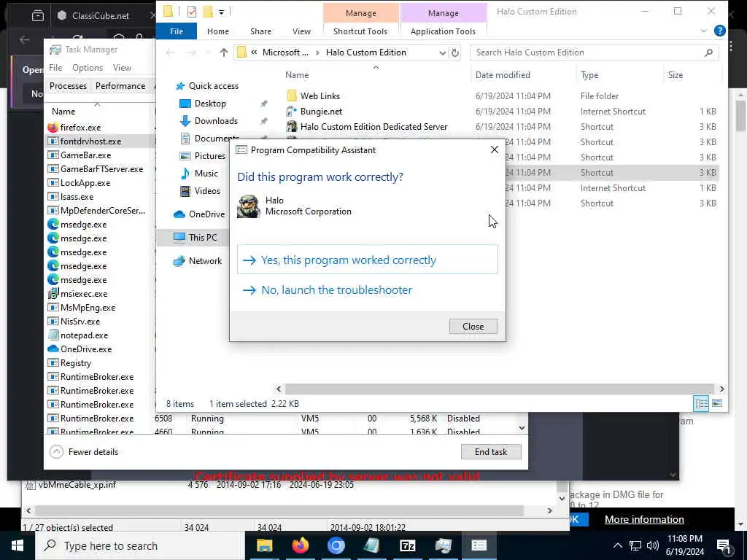Image resolution: width=747 pixels, height=560 pixels.
Task: Show hidden system tray icons
Action: (617, 545)
